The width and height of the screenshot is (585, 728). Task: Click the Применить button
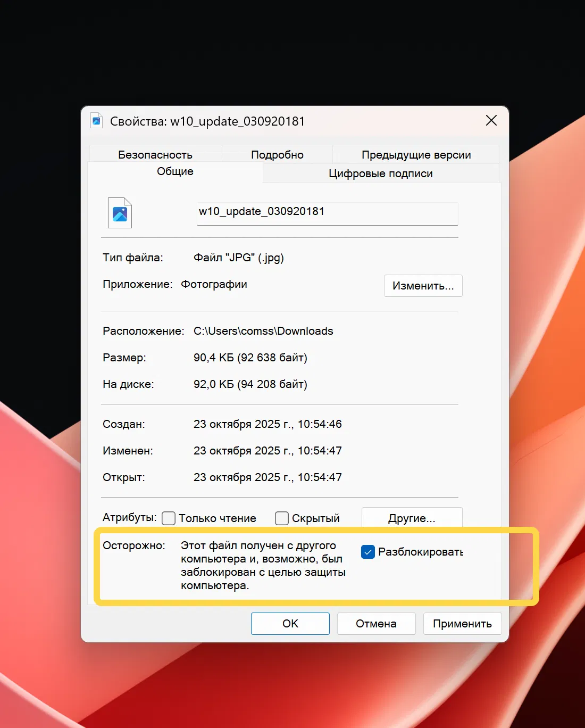pos(462,624)
